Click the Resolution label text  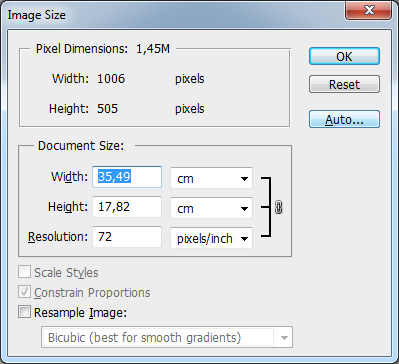click(x=58, y=237)
